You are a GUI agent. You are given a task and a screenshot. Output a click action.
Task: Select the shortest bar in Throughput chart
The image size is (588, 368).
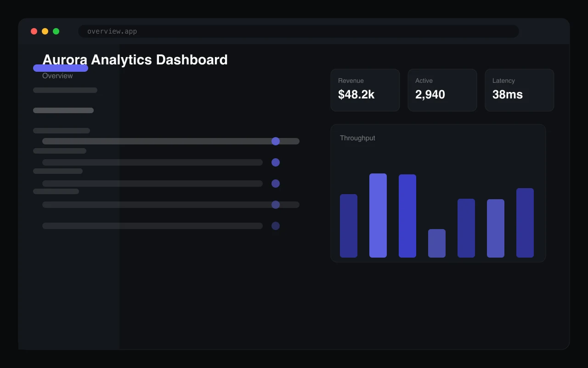click(x=437, y=243)
